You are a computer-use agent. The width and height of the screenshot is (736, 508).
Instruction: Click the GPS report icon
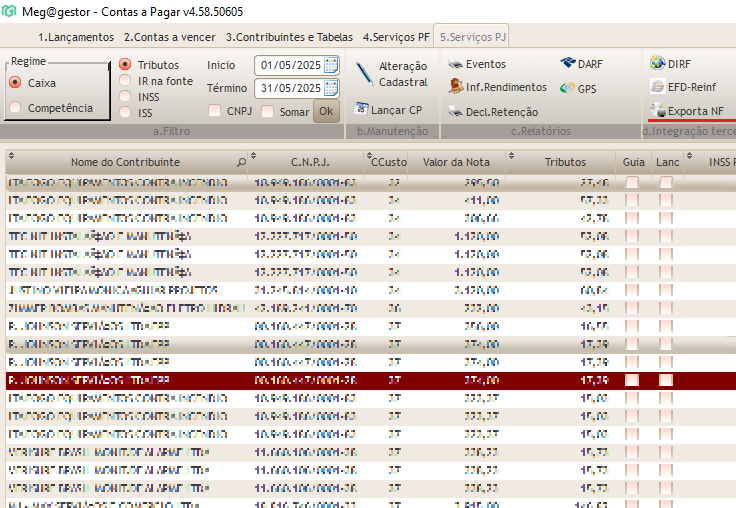click(567, 89)
